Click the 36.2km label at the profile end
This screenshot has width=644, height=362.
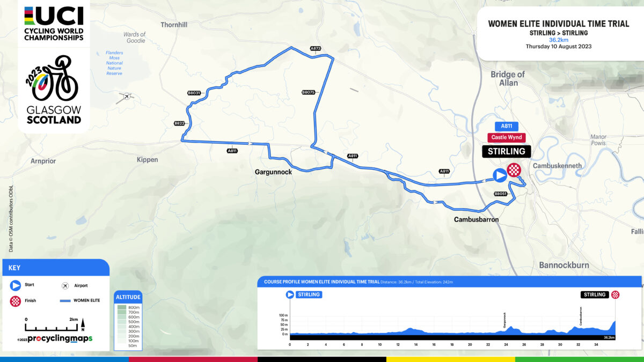pos(609,338)
